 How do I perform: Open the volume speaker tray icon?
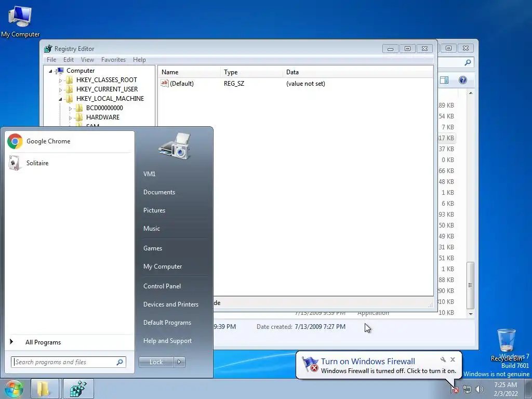479,389
